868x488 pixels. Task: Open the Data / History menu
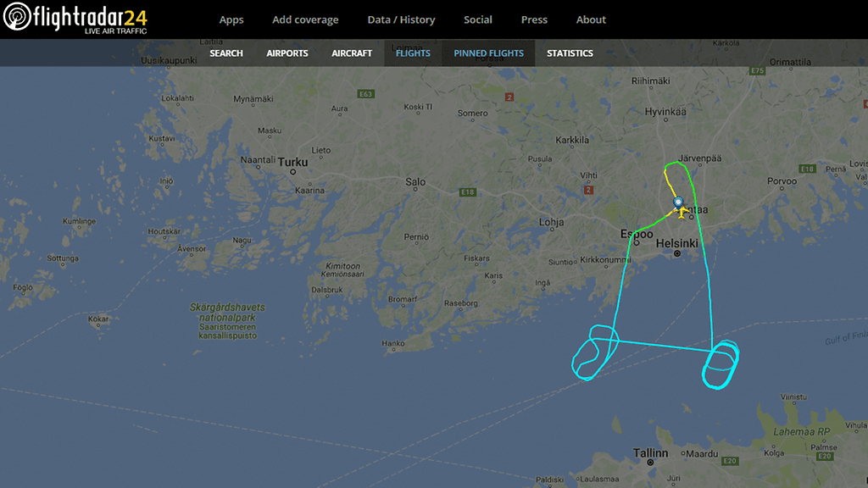click(x=401, y=20)
